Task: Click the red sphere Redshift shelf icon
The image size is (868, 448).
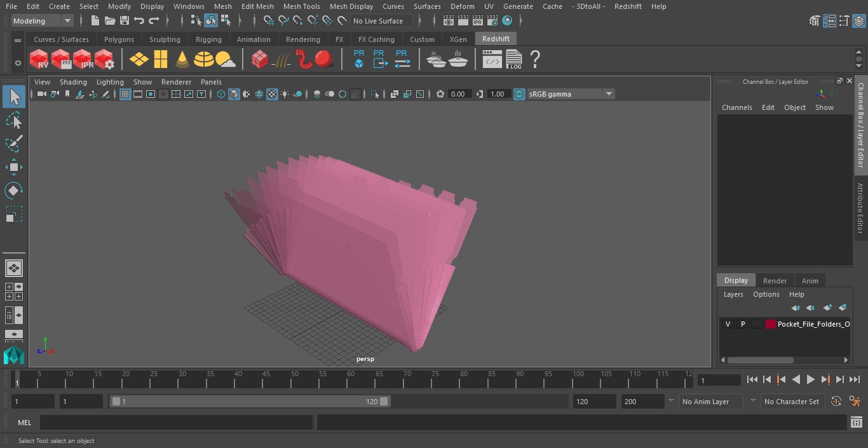Action: [x=324, y=60]
